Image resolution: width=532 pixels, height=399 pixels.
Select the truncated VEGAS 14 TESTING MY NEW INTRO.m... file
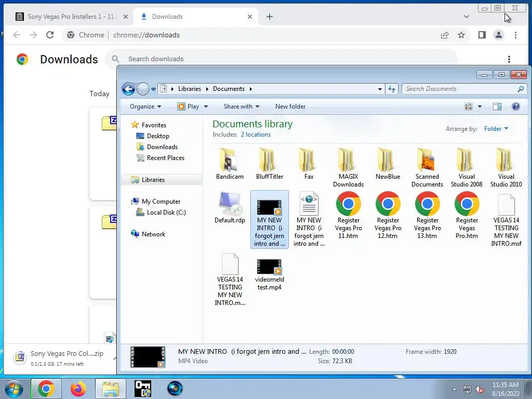tap(230, 280)
